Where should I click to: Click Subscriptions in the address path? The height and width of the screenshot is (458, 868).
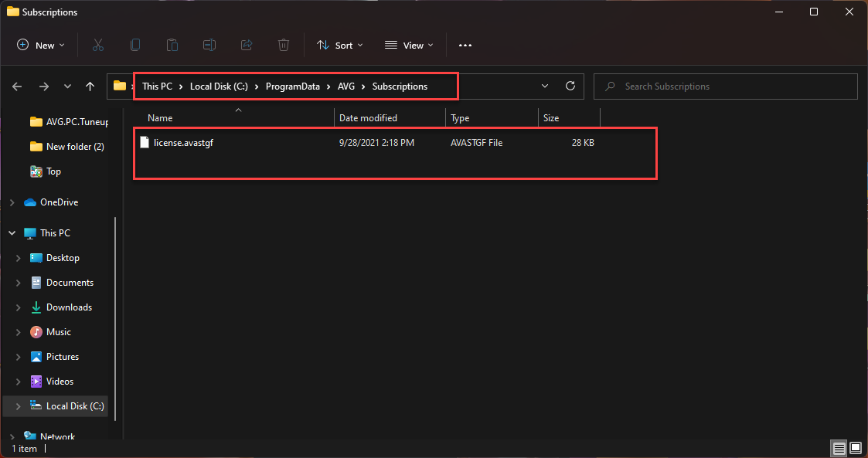pos(400,87)
